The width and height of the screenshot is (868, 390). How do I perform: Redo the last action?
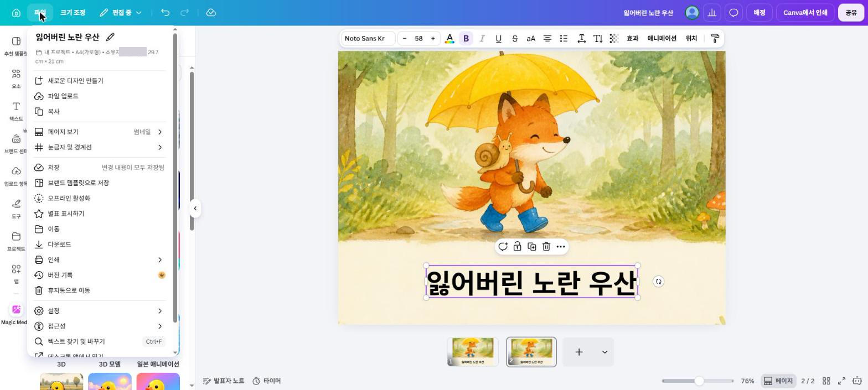coord(185,12)
